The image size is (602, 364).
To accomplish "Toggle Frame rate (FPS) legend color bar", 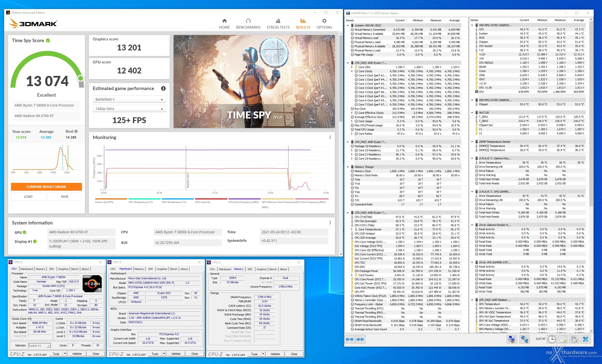I will 111,199.
